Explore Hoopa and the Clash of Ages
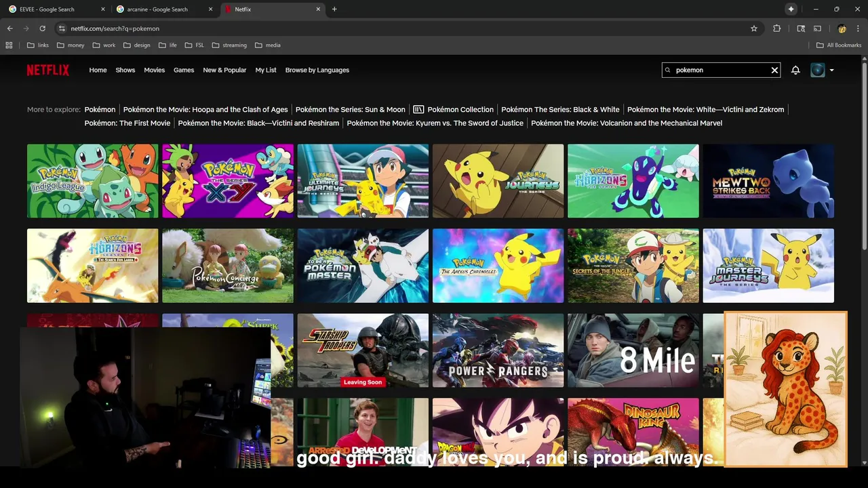868x488 pixels. click(x=205, y=109)
